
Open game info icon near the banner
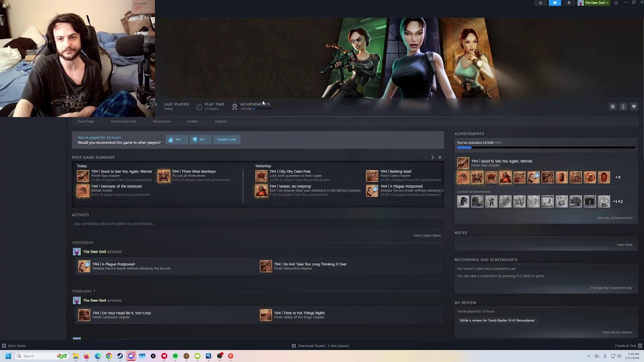pyautogui.click(x=623, y=107)
